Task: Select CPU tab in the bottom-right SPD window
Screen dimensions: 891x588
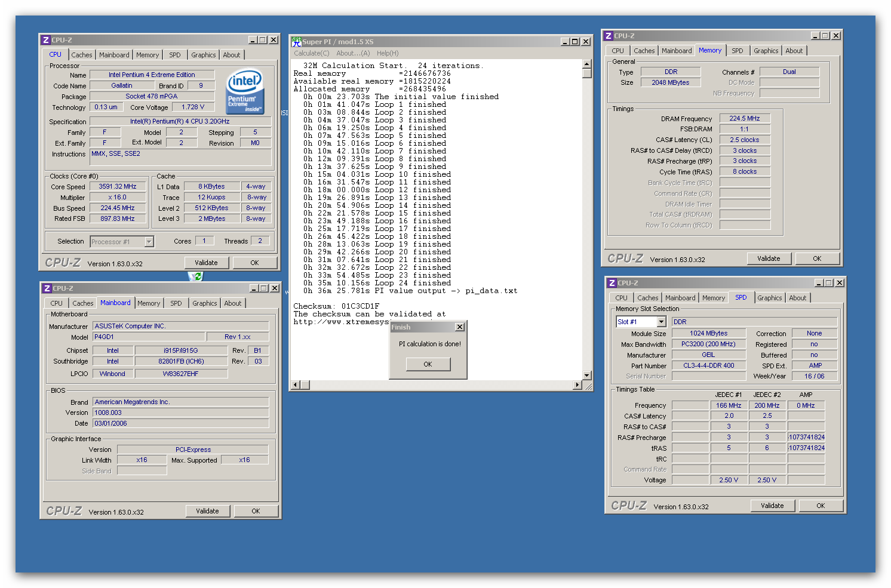Action: point(622,298)
